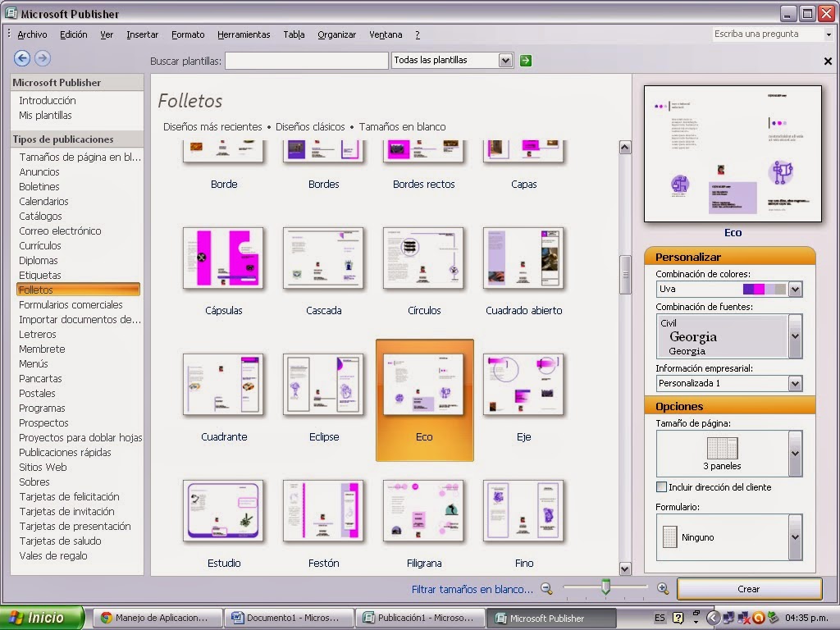This screenshot has height=630, width=840.
Task: Open the Tamaño de página dropdown
Action: pyautogui.click(x=796, y=453)
